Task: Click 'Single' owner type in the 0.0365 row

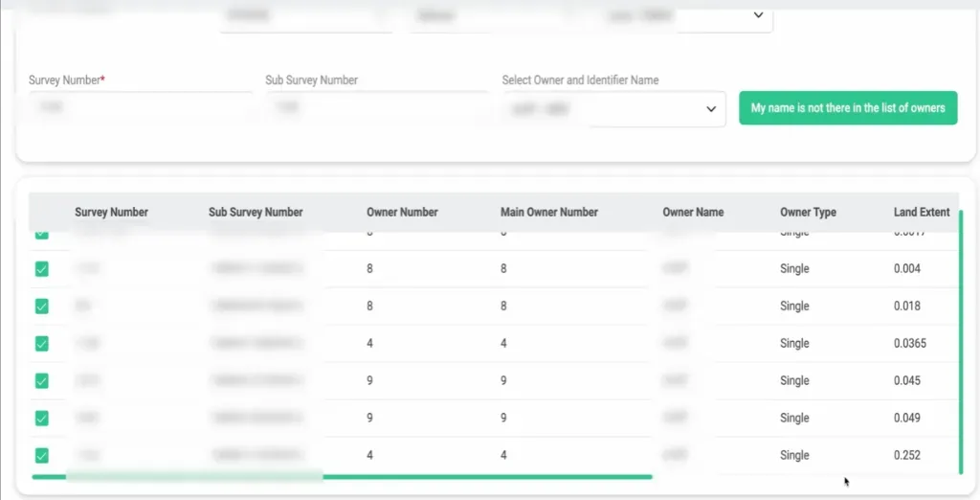Action: click(x=794, y=343)
